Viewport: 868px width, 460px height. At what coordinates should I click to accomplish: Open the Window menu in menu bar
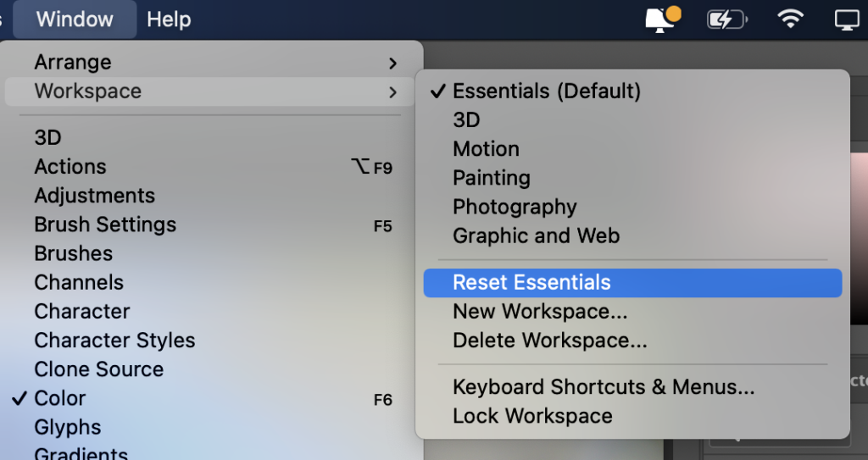coord(75,19)
